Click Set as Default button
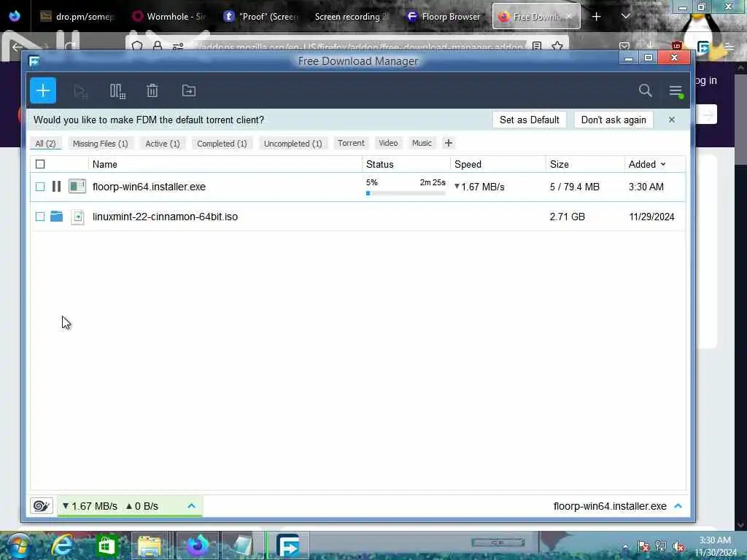Viewport: 747px width, 560px height. [530, 120]
